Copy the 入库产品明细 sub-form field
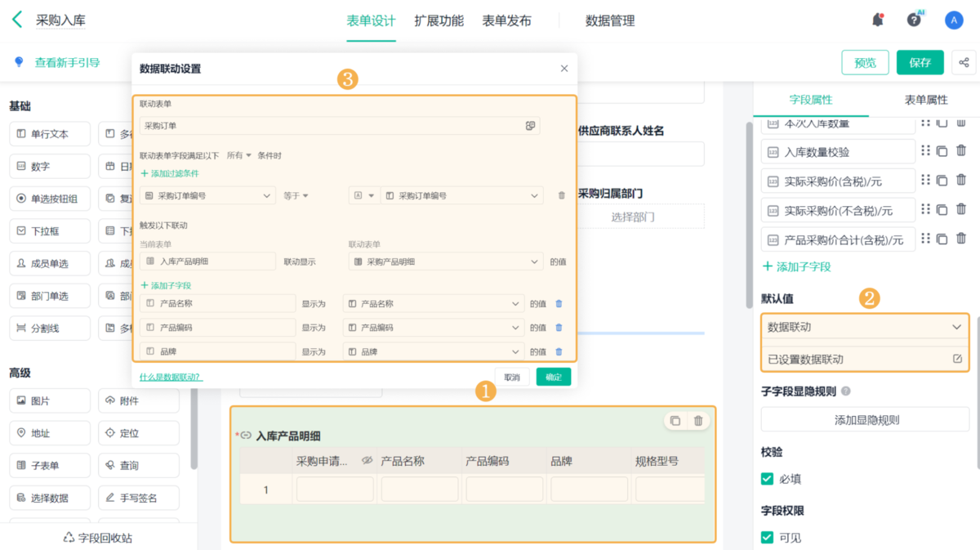The image size is (980, 550). coord(675,421)
